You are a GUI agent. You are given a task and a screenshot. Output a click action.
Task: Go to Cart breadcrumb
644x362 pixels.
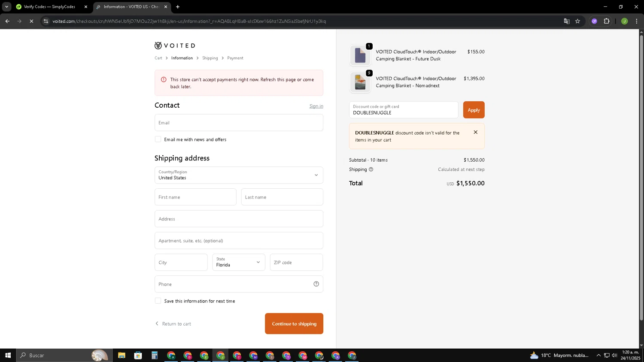158,58
